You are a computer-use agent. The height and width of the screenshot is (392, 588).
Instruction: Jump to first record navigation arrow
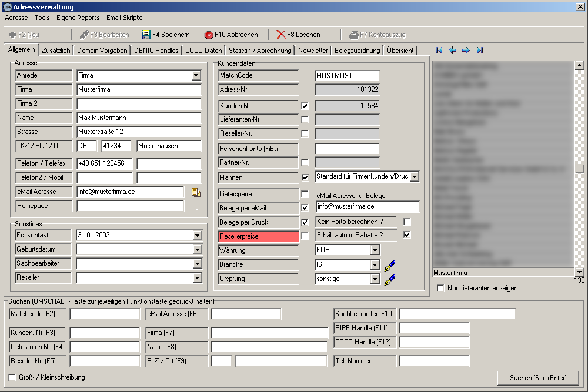tap(439, 51)
